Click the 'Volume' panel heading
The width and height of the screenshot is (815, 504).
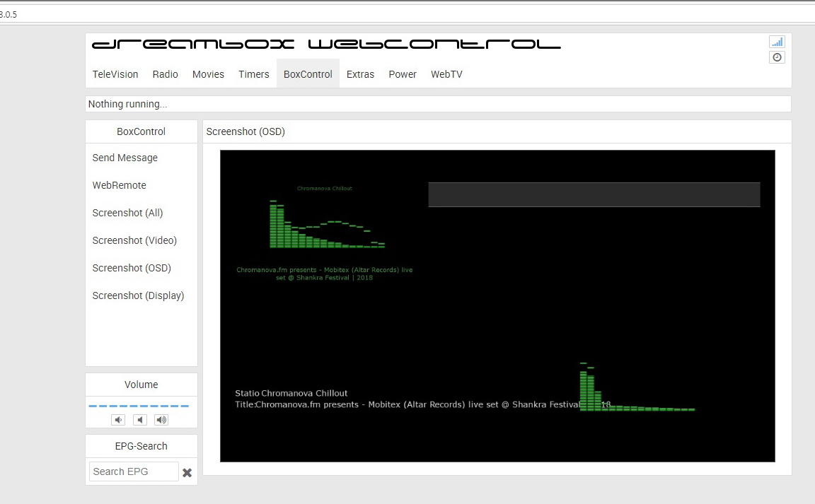[141, 385]
